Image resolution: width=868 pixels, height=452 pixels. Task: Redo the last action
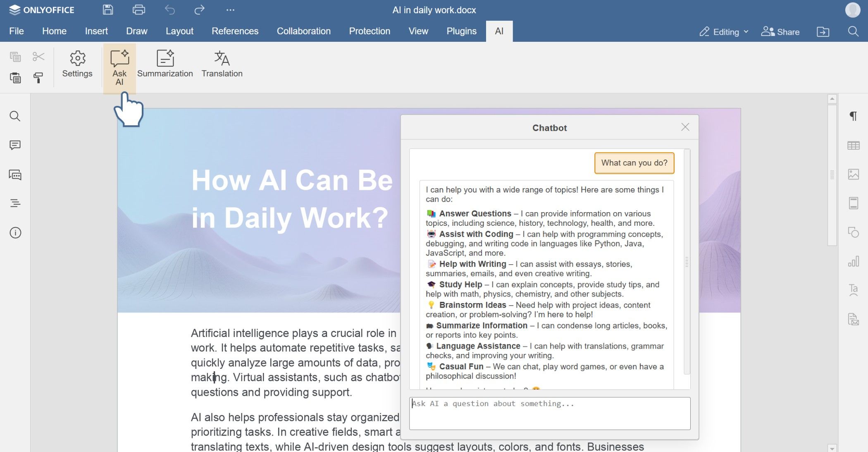200,10
